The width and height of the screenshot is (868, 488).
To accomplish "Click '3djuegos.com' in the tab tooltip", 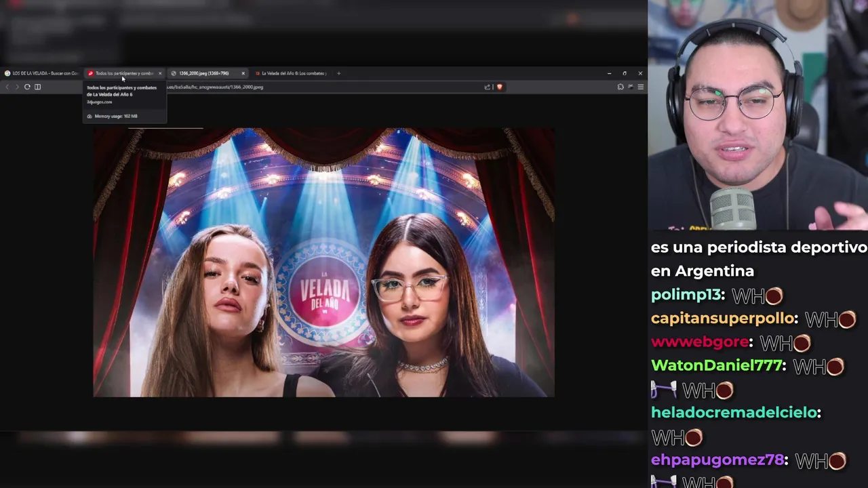I will (100, 102).
